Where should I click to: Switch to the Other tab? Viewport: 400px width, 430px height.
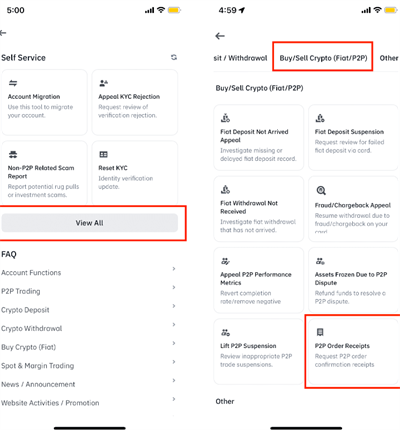pos(389,58)
